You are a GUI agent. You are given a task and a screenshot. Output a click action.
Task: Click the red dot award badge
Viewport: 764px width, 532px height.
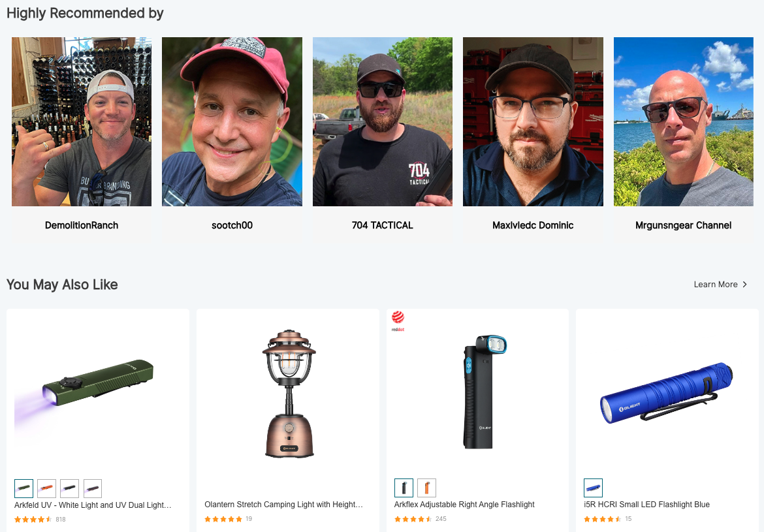[x=398, y=321]
